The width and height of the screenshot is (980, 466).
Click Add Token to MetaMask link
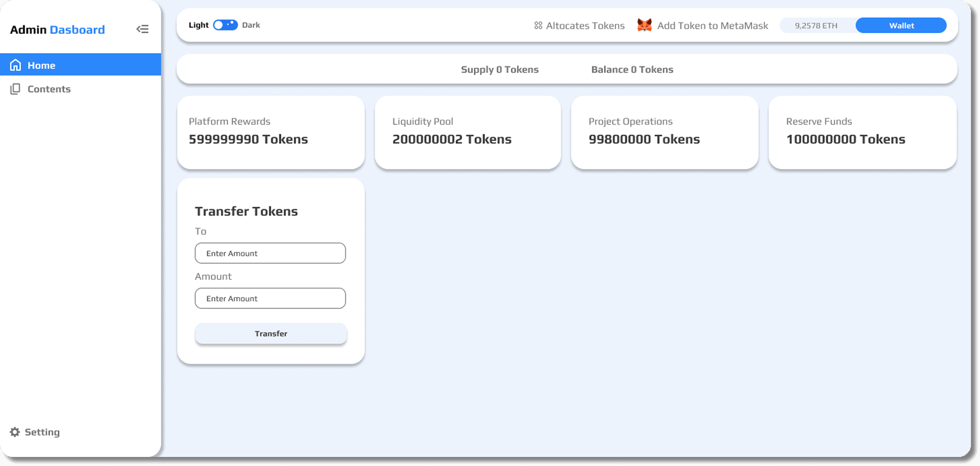point(712,26)
